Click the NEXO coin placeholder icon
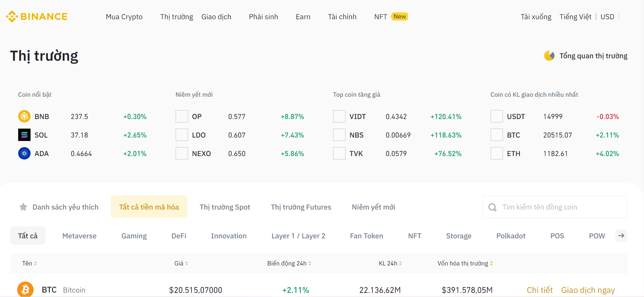Viewport: 644px width, 297px height. (x=182, y=153)
